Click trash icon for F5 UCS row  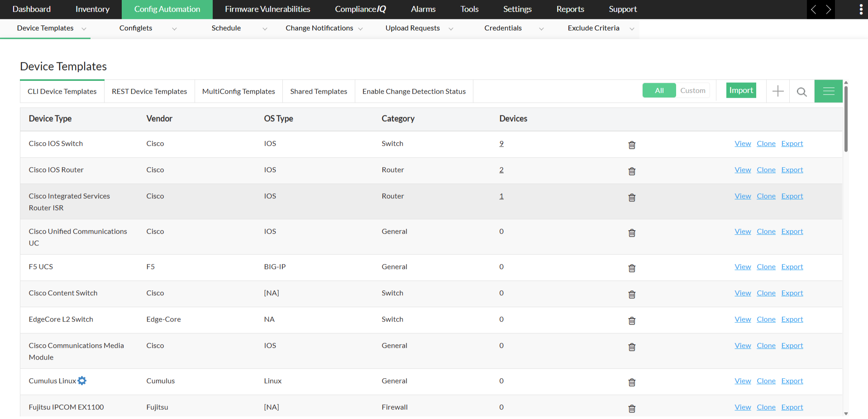pos(632,268)
